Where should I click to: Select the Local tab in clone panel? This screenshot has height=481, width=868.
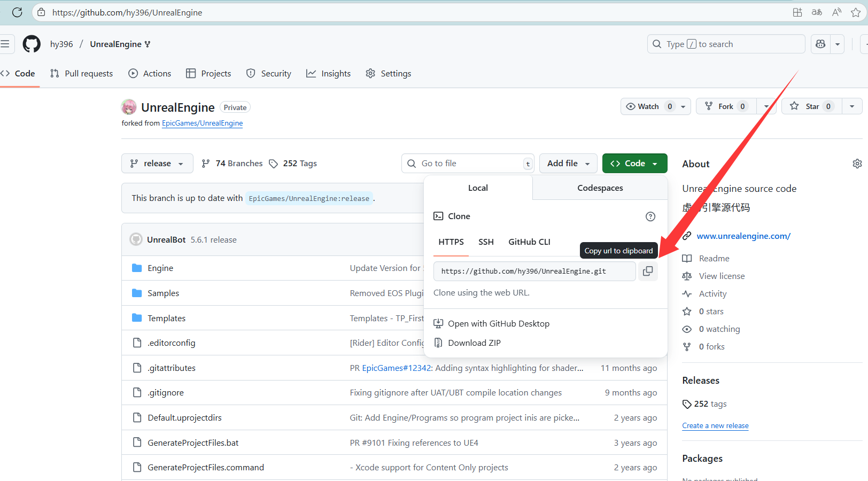[x=478, y=188]
